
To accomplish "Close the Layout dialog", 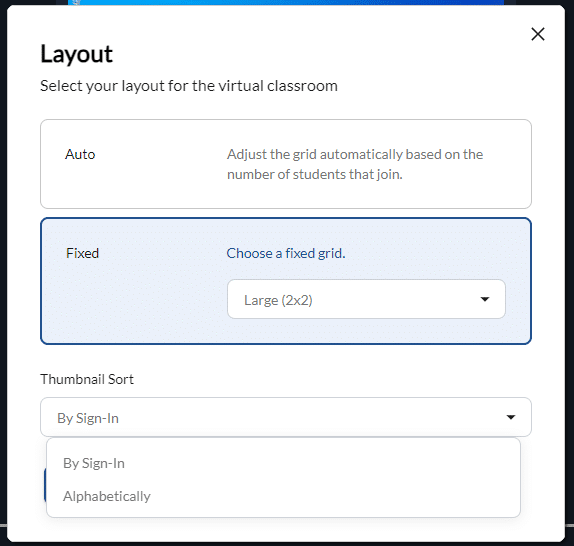I will click(538, 34).
